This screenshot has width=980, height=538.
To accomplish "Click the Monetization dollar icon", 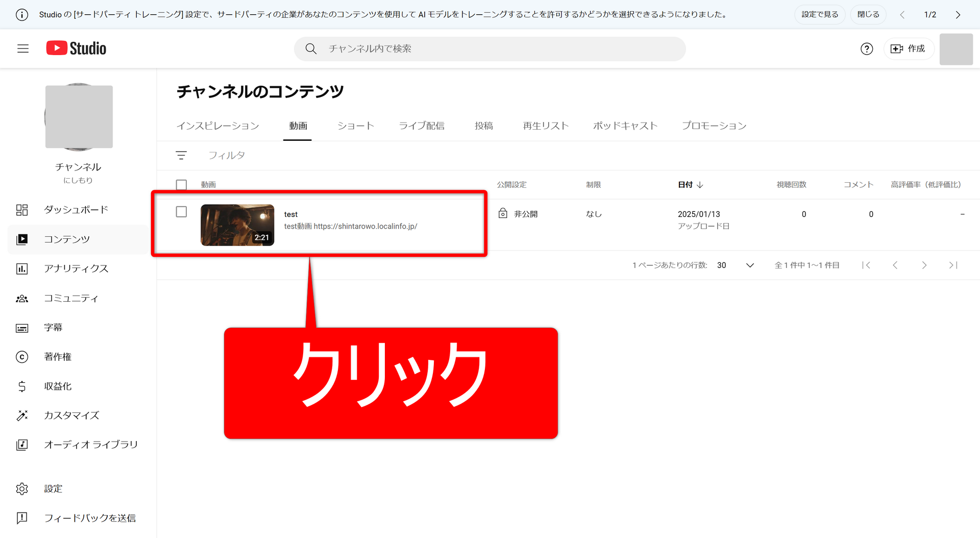I will (x=22, y=386).
